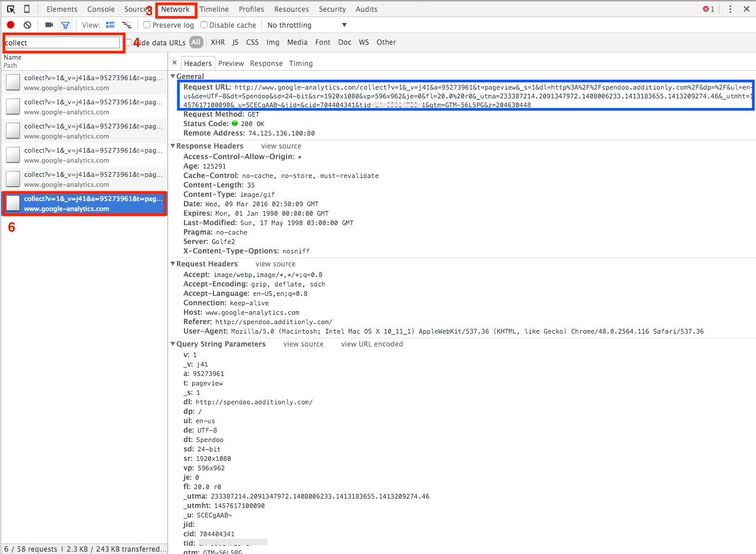Switch to large request rows view icon
The image size is (756, 554).
110,25
